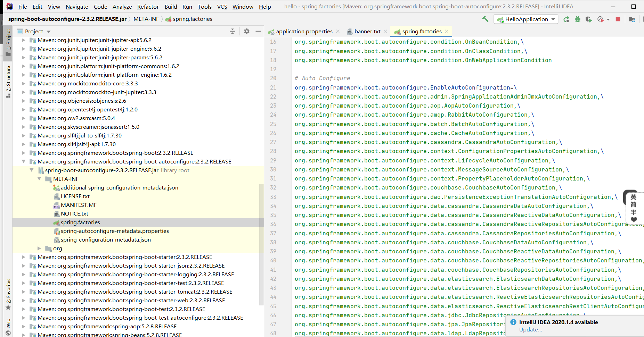Open the Web tool window side tab
Viewport: 644px width, 337px height.
pos(8,327)
